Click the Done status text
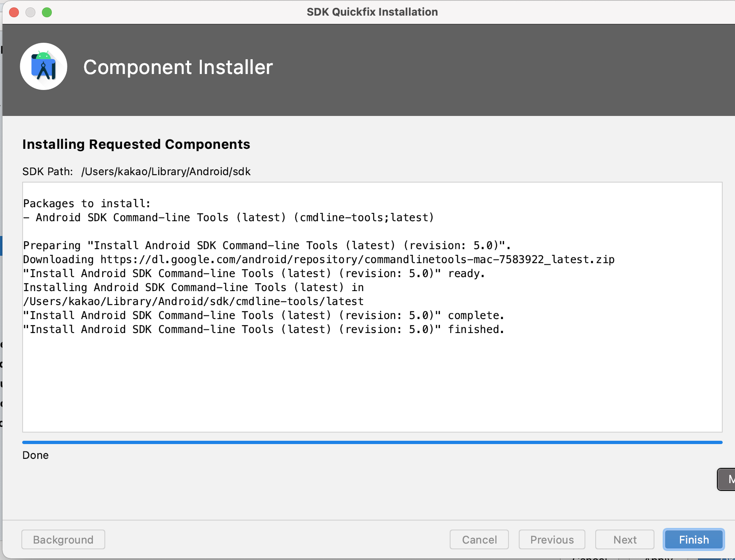The width and height of the screenshot is (735, 560). click(35, 455)
